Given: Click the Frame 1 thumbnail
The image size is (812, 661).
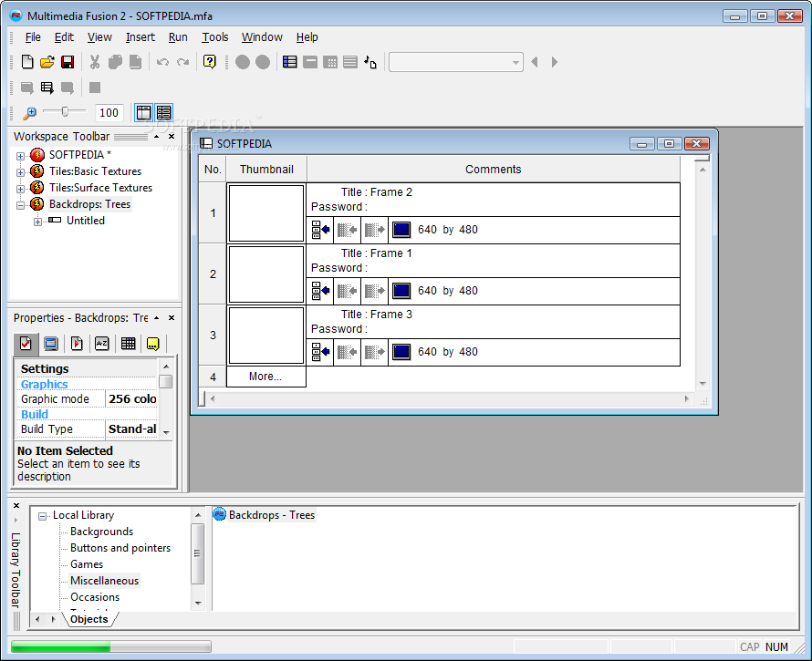Looking at the screenshot, I should tap(266, 274).
